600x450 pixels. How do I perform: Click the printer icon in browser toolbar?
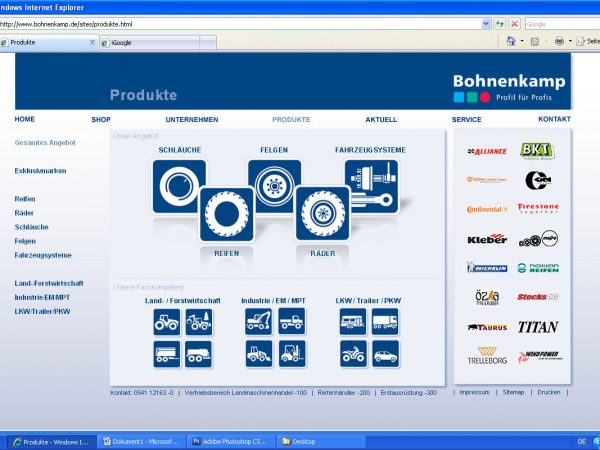pyautogui.click(x=559, y=41)
